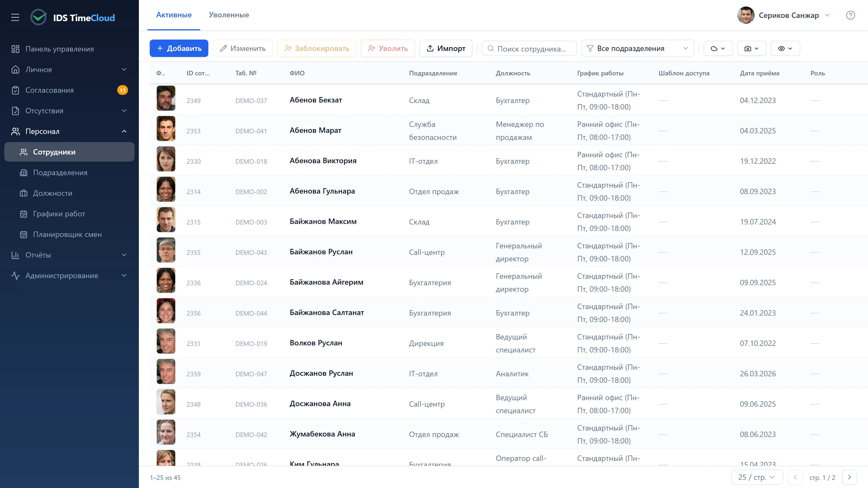Click the name Волков Руслан

coord(316,343)
